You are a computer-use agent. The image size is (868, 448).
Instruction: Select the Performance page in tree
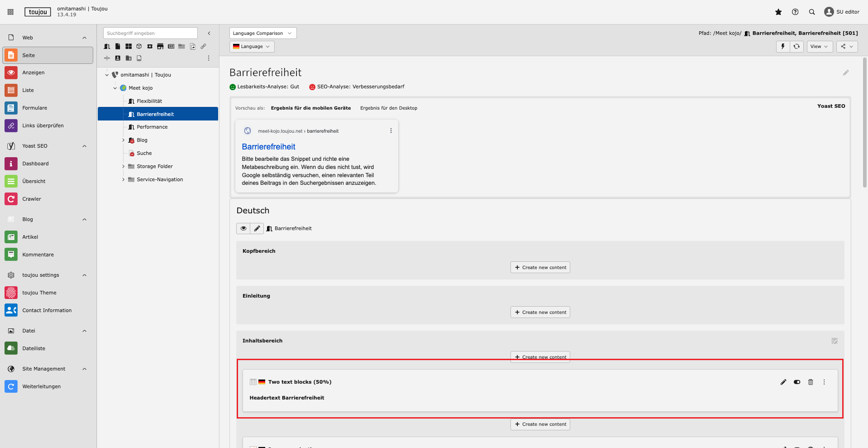[152, 127]
